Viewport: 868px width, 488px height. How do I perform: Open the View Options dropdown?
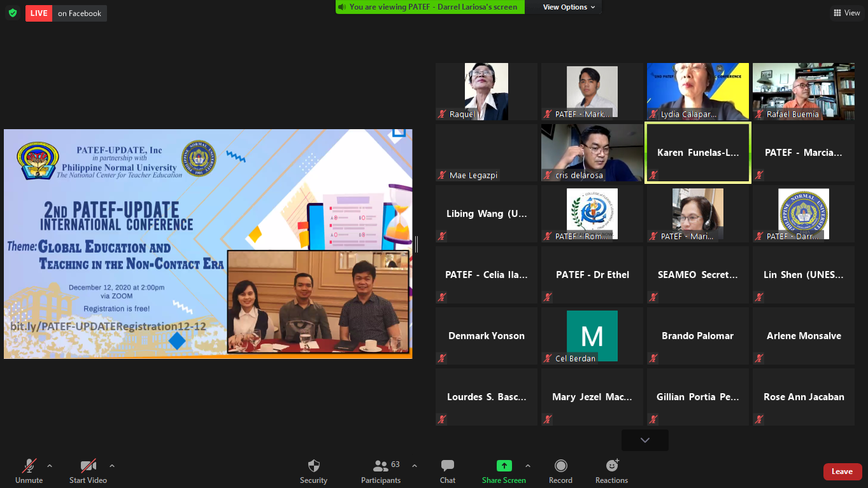pos(569,7)
